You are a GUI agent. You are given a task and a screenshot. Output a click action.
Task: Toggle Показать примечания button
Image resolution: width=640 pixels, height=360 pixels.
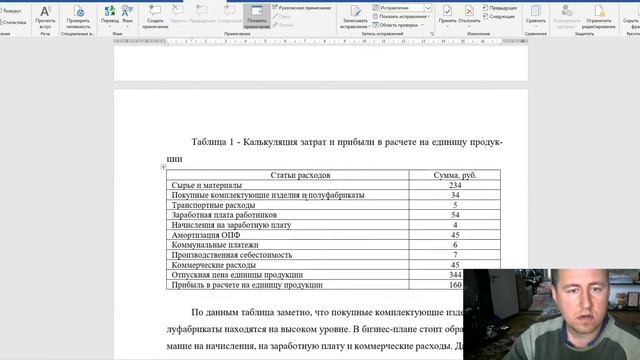click(x=257, y=17)
